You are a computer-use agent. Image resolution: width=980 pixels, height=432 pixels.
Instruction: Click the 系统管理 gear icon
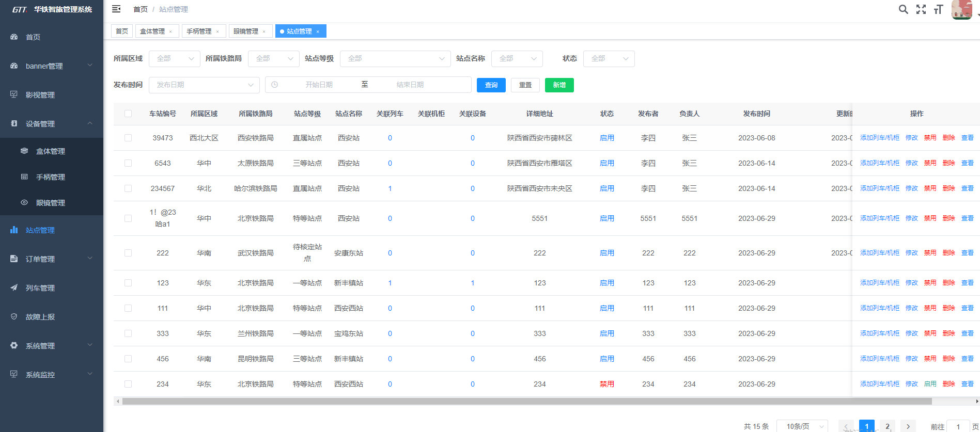(14, 345)
